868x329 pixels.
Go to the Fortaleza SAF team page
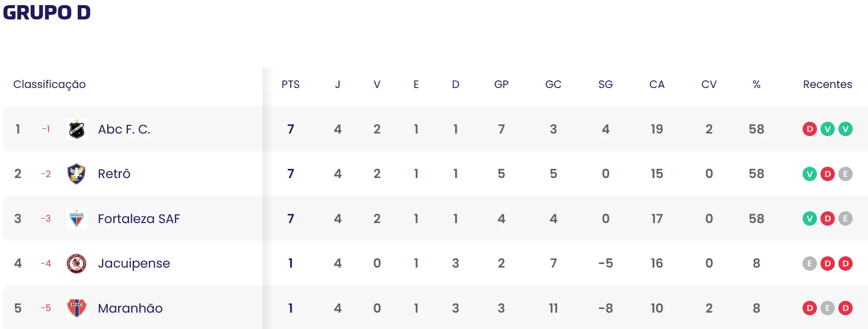click(x=139, y=218)
